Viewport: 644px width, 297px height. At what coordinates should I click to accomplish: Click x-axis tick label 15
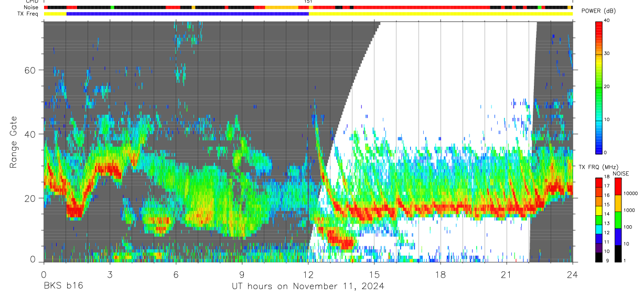pos(374,274)
